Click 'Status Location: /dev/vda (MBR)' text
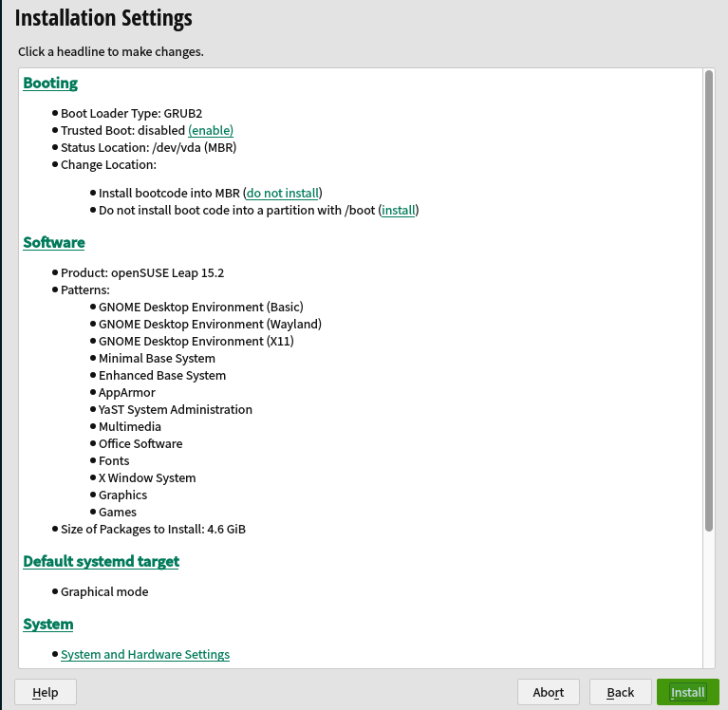728x710 pixels. click(149, 148)
